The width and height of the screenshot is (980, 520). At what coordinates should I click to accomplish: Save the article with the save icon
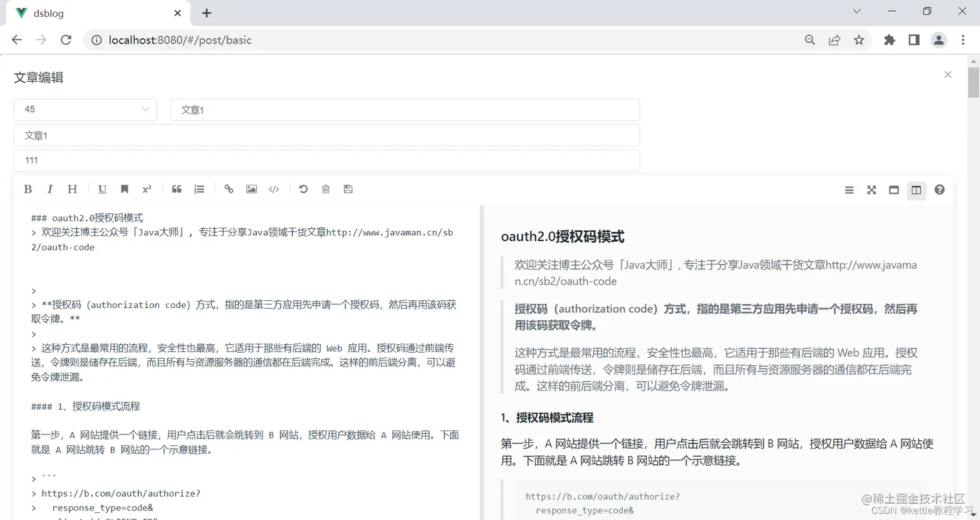[x=348, y=189]
